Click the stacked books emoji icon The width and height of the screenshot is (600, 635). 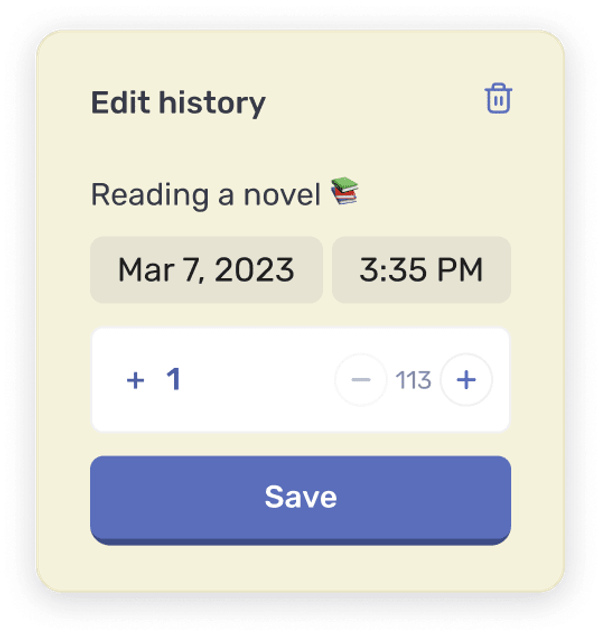(x=345, y=191)
